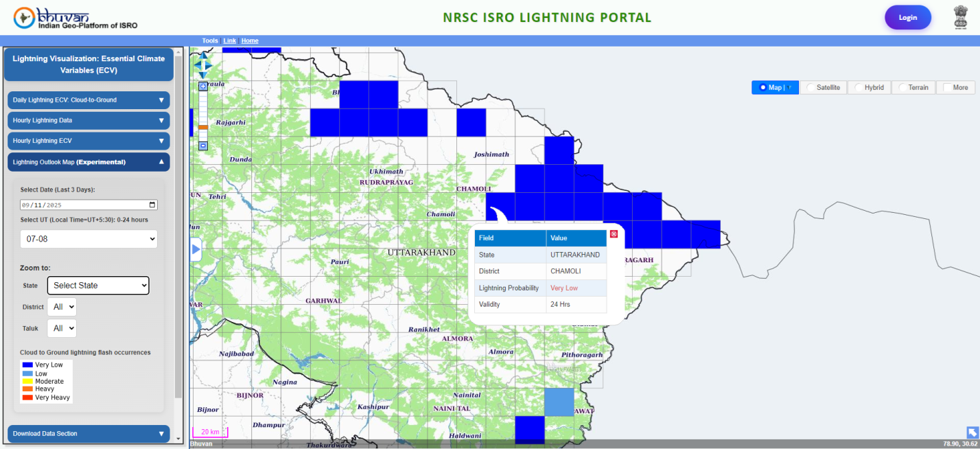
Task: Switch to Satellite view
Action: [x=823, y=87]
